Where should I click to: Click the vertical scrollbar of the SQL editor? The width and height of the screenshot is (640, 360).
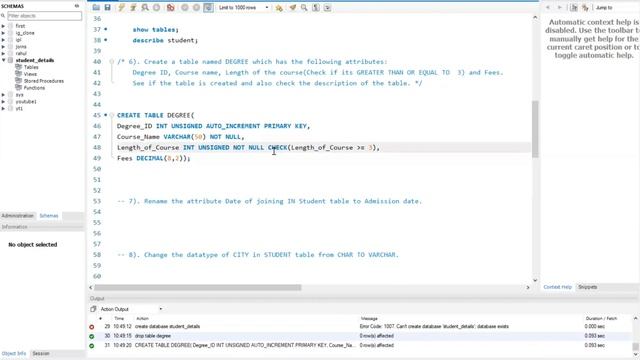coord(535,129)
